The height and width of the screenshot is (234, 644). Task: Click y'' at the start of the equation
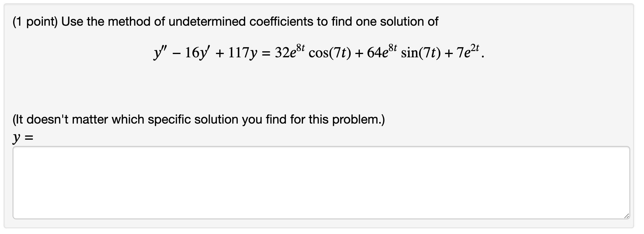[x=161, y=52]
